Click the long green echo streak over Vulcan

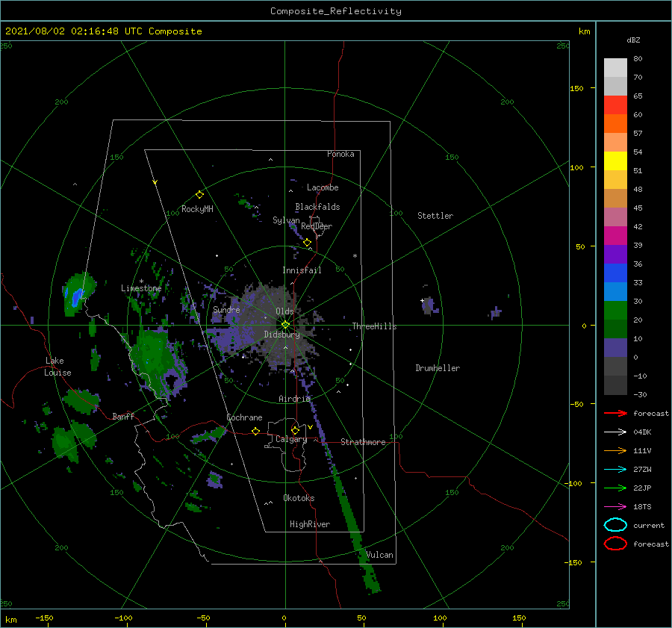coord(355,532)
